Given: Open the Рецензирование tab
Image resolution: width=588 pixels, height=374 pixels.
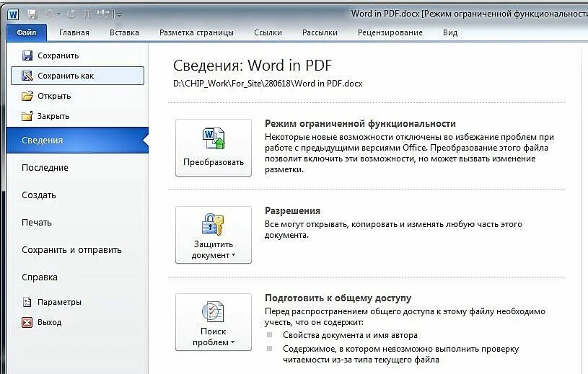Looking at the screenshot, I should (x=390, y=32).
